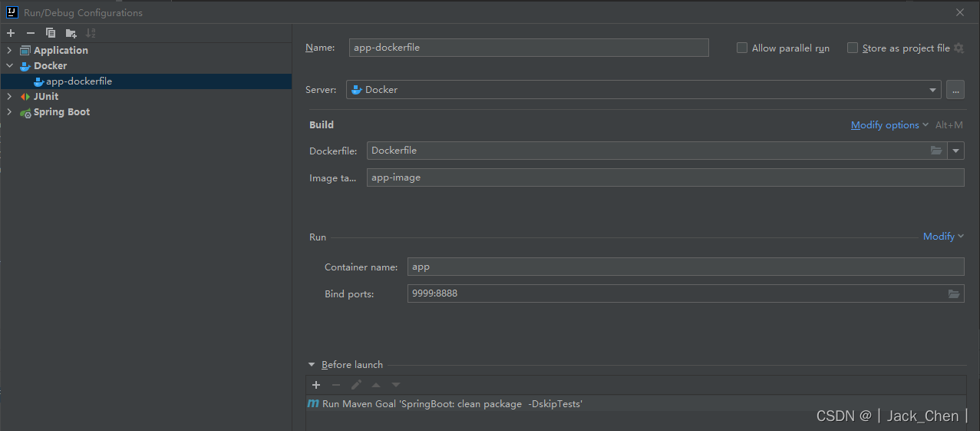Image resolution: width=980 pixels, height=431 pixels.
Task: Expand the Spring Boot tree node
Action: 9,112
